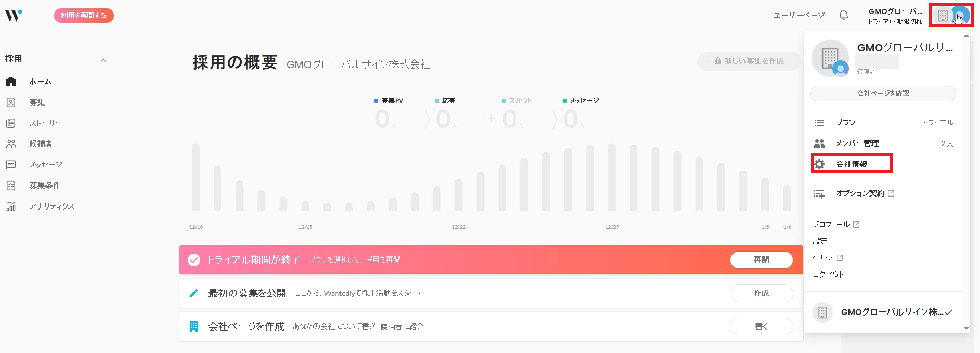This screenshot has height=353, width=980.
Task: Collapse the 採用 sidebar section
Action: tap(103, 60)
